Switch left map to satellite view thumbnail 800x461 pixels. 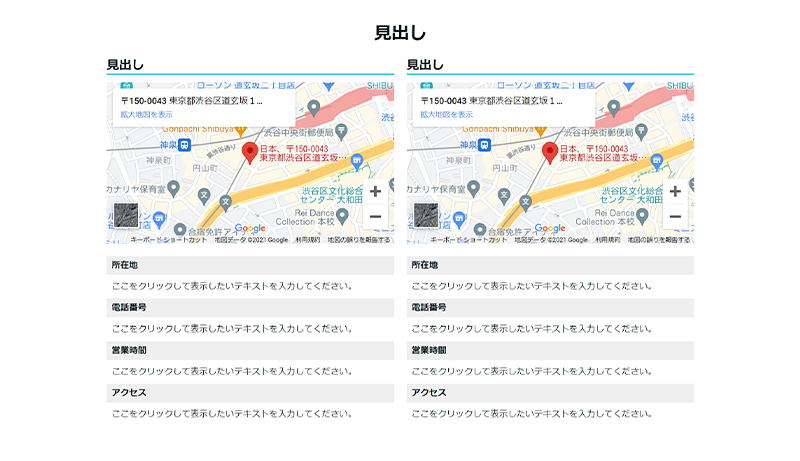[x=125, y=217]
